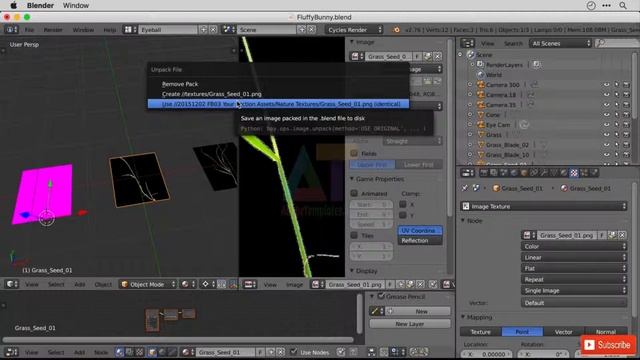Viewport: 640px width, 360px height.
Task: Open the info editor type selector icon
Action: [11, 30]
